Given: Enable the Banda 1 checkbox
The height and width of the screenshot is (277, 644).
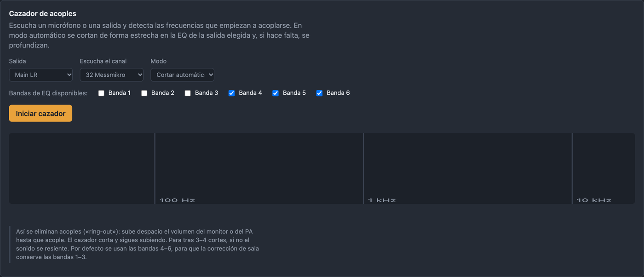Looking at the screenshot, I should pos(101,93).
